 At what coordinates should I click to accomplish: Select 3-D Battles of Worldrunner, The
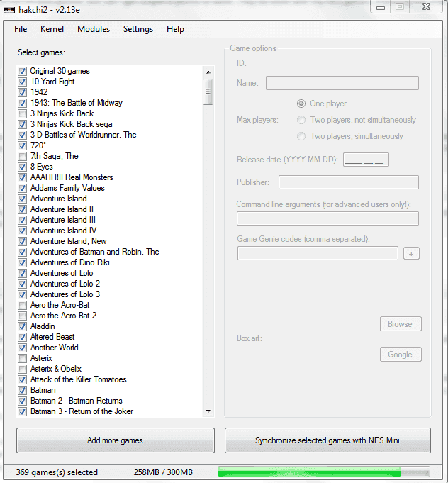pyautogui.click(x=83, y=135)
